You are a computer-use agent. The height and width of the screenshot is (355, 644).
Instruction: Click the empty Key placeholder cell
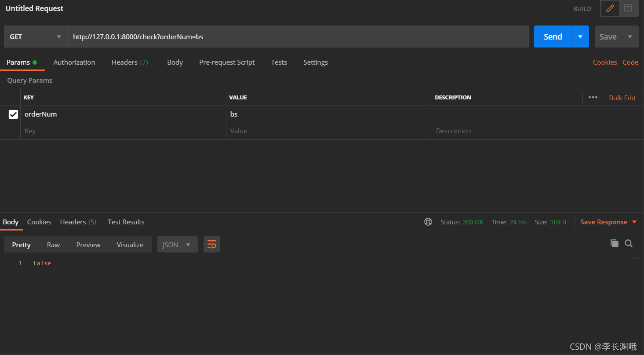point(123,131)
